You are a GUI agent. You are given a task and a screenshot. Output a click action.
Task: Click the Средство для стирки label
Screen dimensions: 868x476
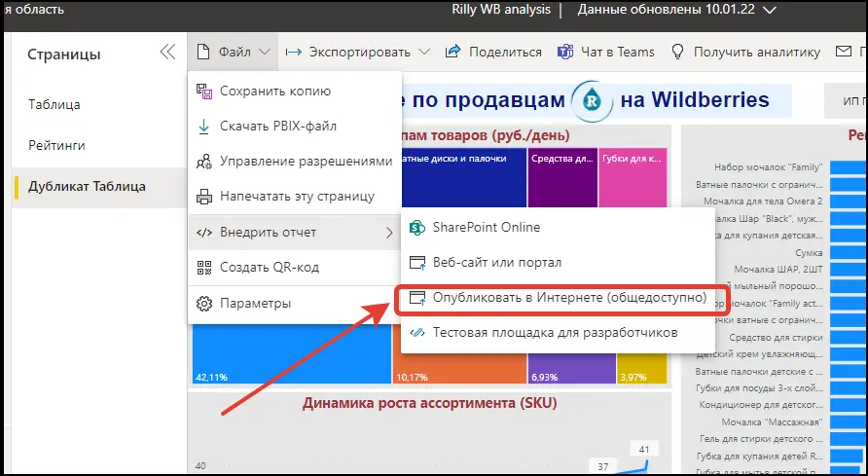tap(776, 338)
